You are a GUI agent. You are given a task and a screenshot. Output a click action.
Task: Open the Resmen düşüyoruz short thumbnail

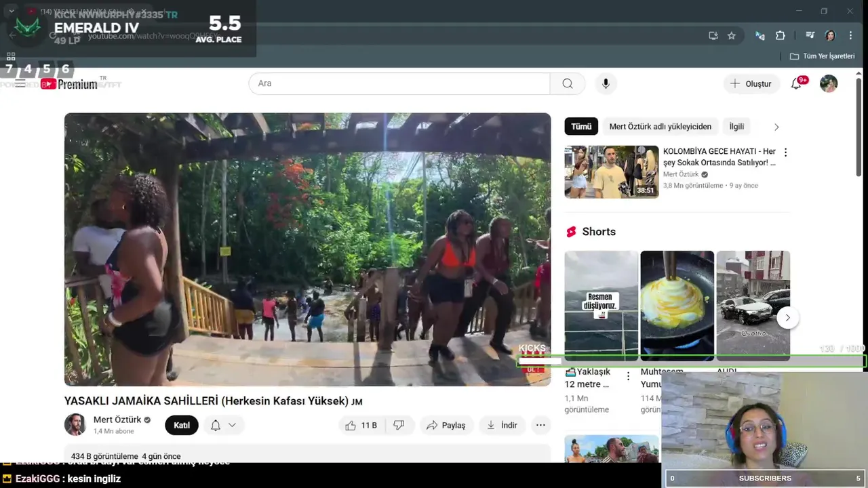tap(601, 306)
